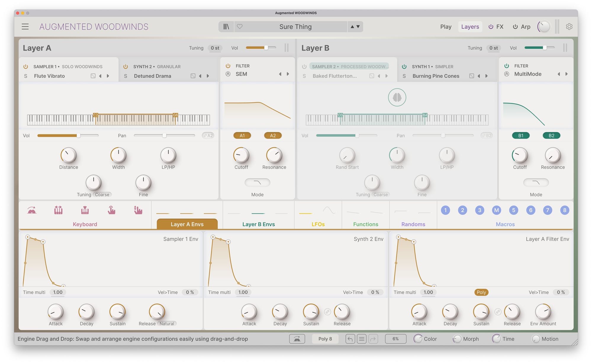
Task: Toggle the FX power button
Action: tap(491, 27)
